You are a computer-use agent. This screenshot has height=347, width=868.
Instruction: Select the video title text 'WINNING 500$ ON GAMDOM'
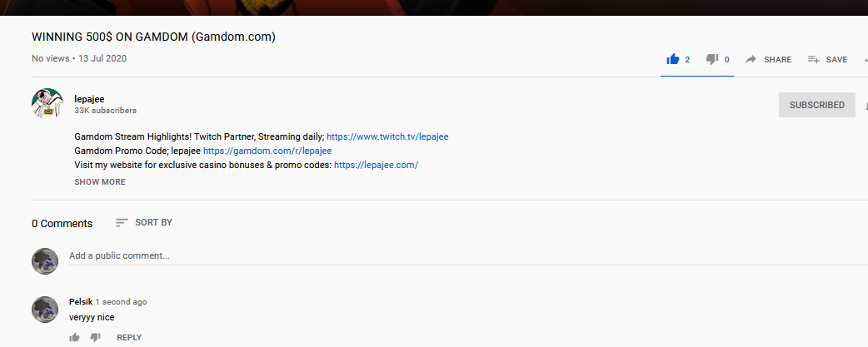(x=110, y=37)
